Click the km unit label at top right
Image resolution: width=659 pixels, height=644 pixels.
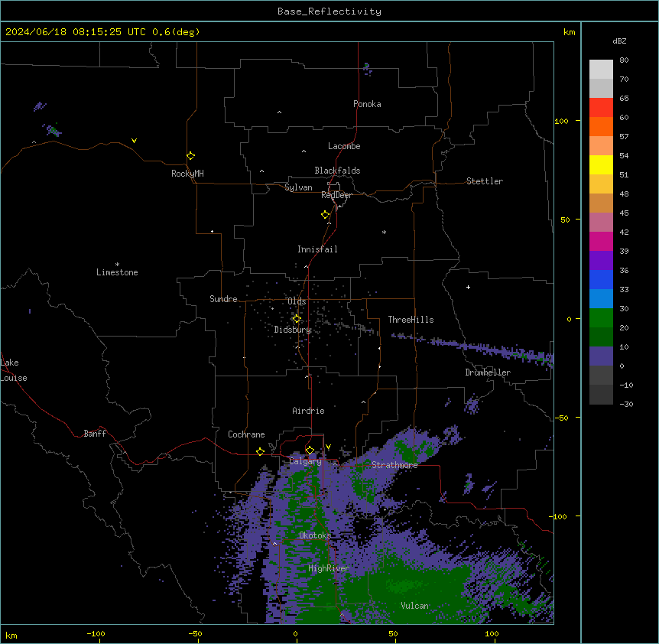[569, 32]
